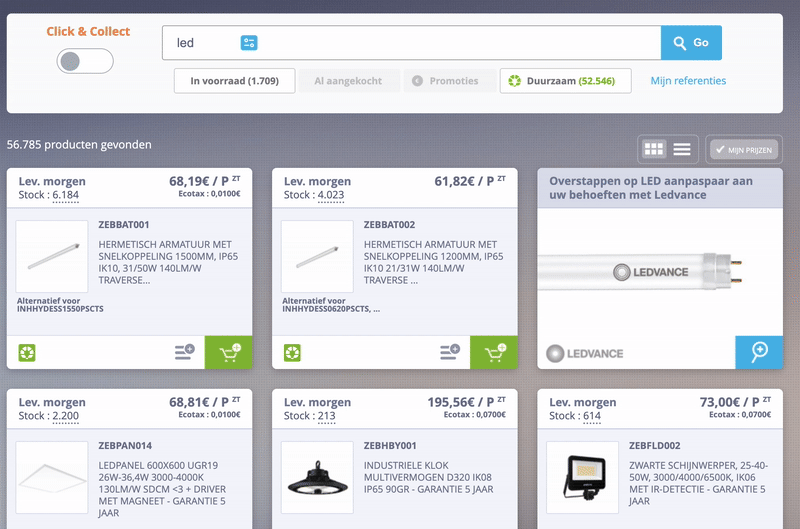Open the ZEBHBY001 industrial lamp thumbnail
Screen dimensions: 800x529
tap(317, 477)
